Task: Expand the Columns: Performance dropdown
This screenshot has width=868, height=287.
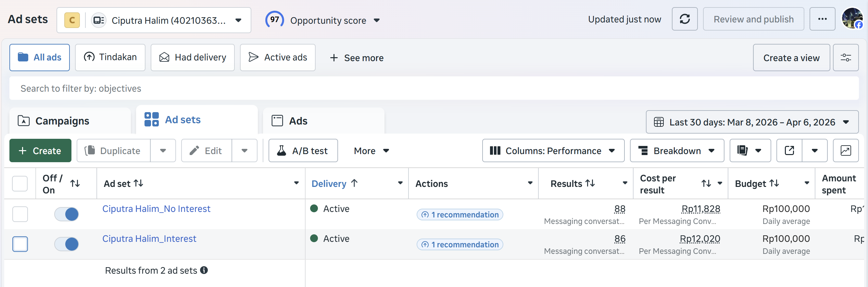Action: [553, 151]
